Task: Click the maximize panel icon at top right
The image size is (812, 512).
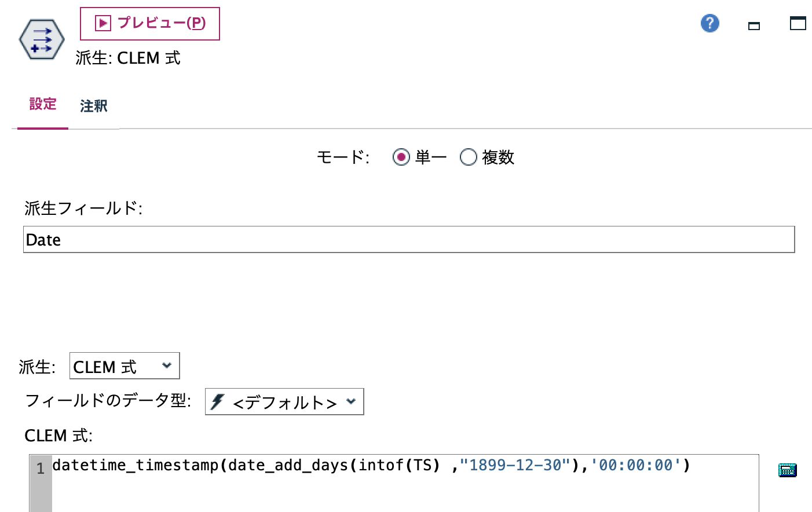Action: coord(798,24)
